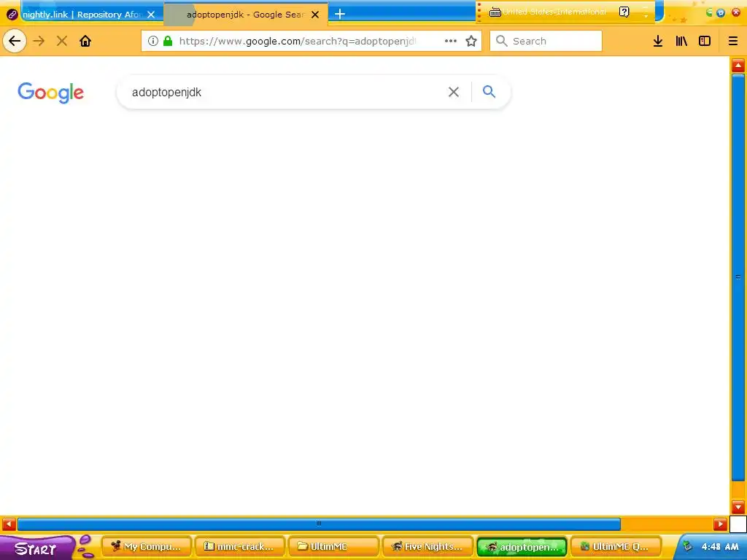
Task: Focus the browser Search box
Action: tap(546, 41)
